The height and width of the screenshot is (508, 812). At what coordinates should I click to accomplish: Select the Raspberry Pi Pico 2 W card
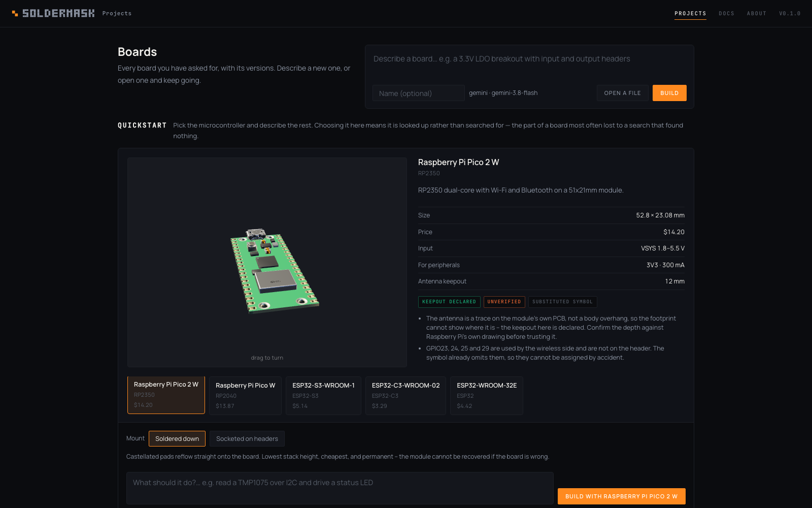(166, 395)
